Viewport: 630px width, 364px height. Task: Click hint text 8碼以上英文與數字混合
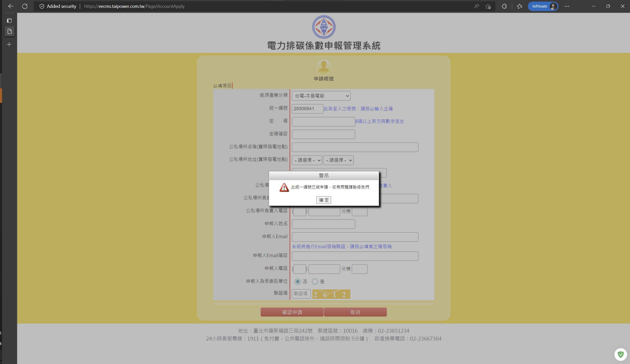click(x=379, y=121)
